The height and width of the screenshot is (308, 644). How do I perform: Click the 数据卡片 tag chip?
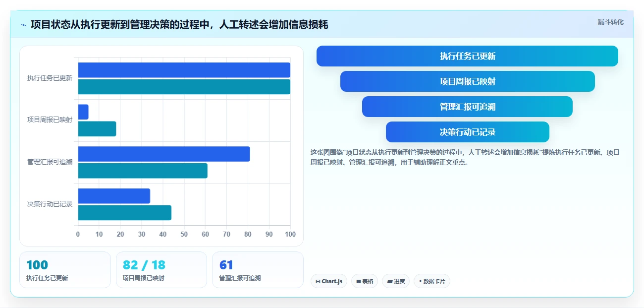click(432, 281)
